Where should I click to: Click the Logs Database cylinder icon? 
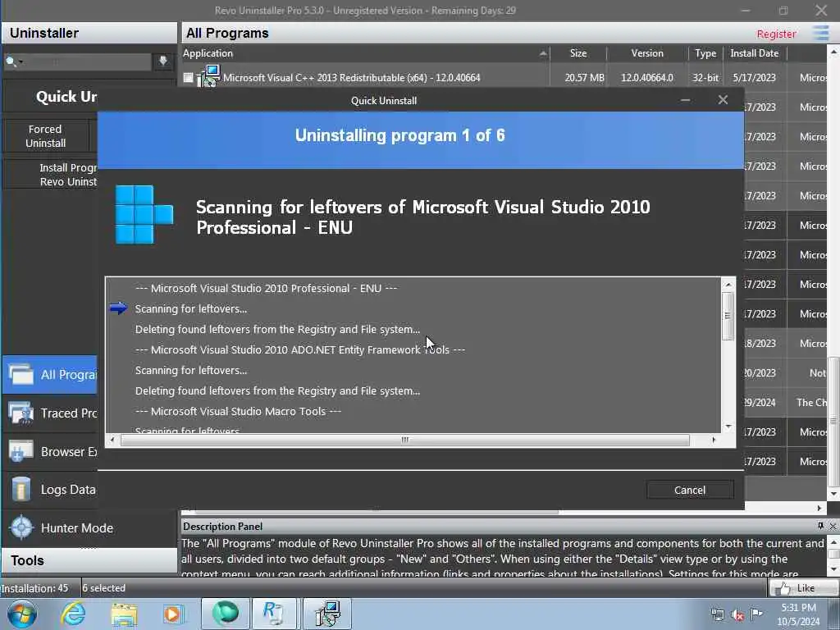[21, 489]
